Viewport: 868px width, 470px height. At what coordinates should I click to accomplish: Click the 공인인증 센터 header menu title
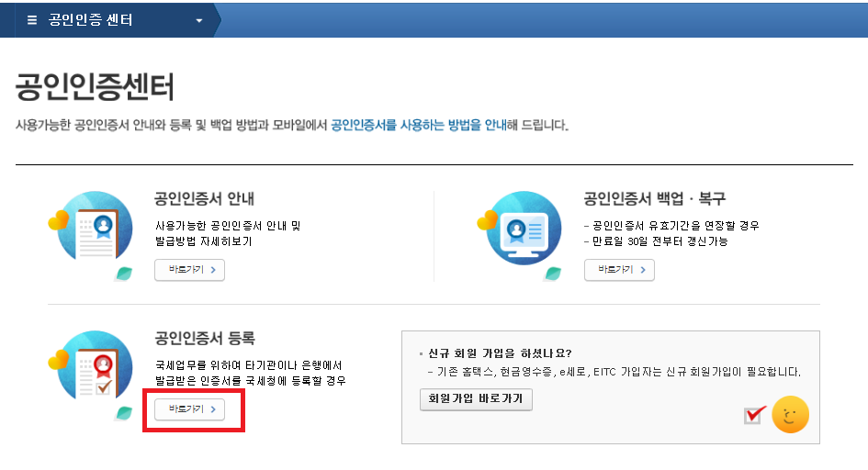[x=91, y=19]
